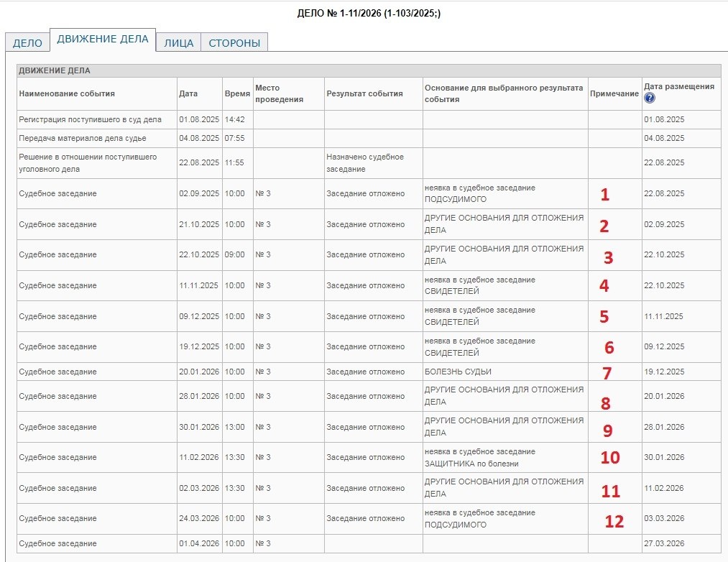Click the hearing date 24.03.2026
Viewport: 728px width, 562px height.
(x=199, y=518)
